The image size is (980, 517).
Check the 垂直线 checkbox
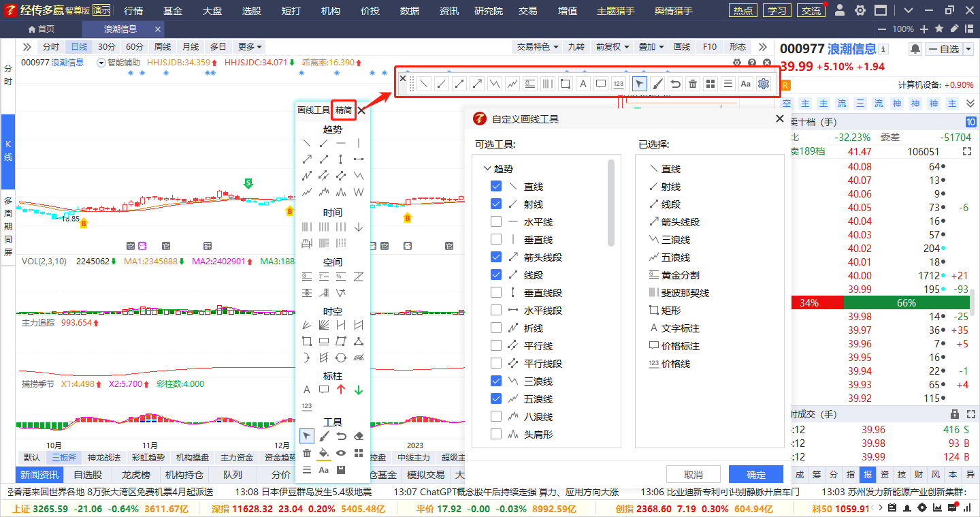[x=496, y=239]
